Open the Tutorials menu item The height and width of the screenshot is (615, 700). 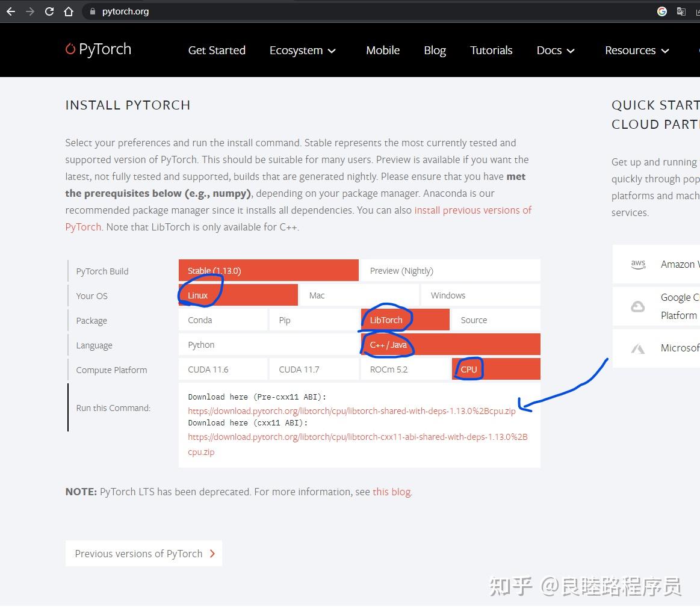(x=491, y=51)
